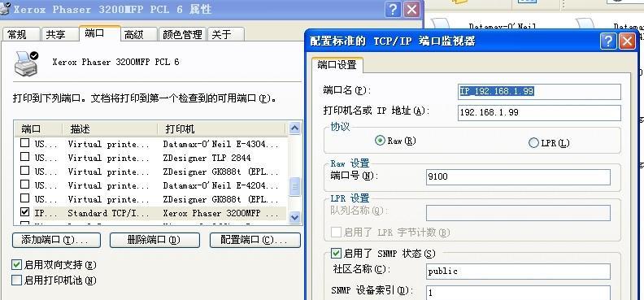Click the port list scrollbar thumb
The height and width of the screenshot is (300, 644).
click(294, 187)
